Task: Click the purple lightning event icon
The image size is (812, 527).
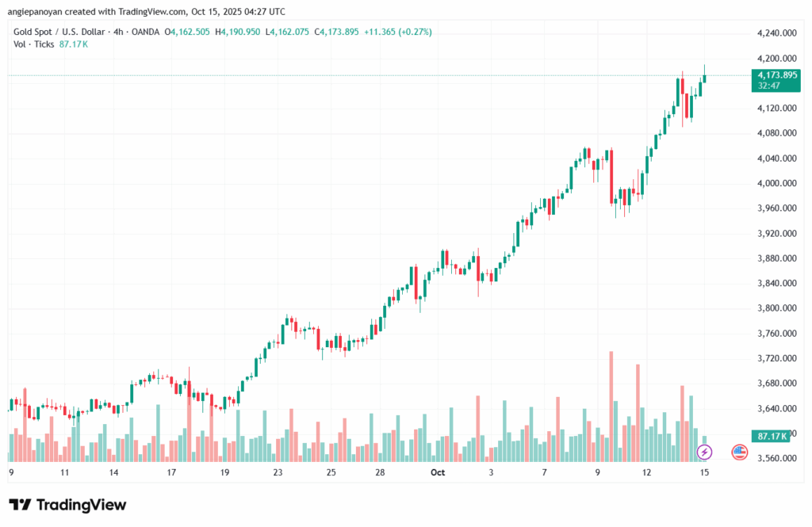Action: pos(704,452)
